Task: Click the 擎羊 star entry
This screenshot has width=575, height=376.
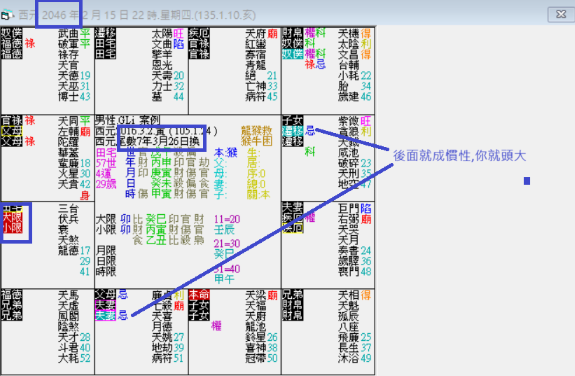Action: [x=162, y=55]
